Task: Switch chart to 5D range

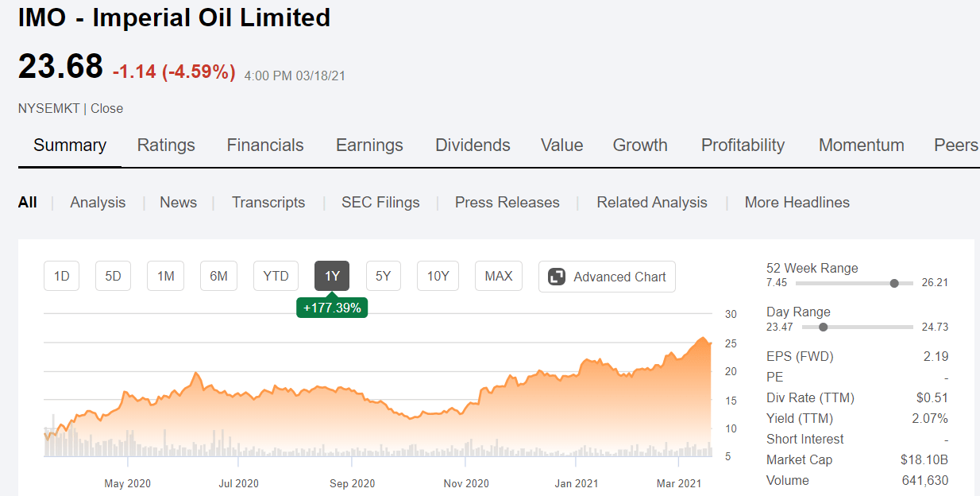Action: click(113, 277)
